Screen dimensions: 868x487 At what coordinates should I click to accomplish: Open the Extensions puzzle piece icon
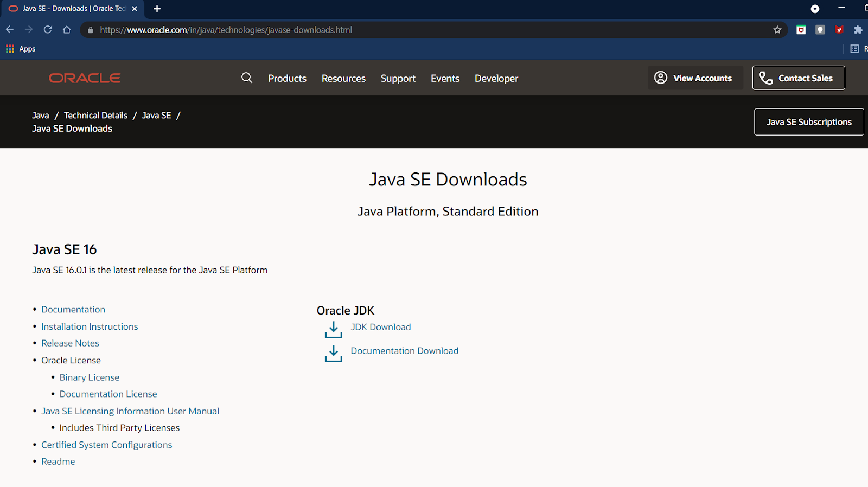[x=858, y=30]
